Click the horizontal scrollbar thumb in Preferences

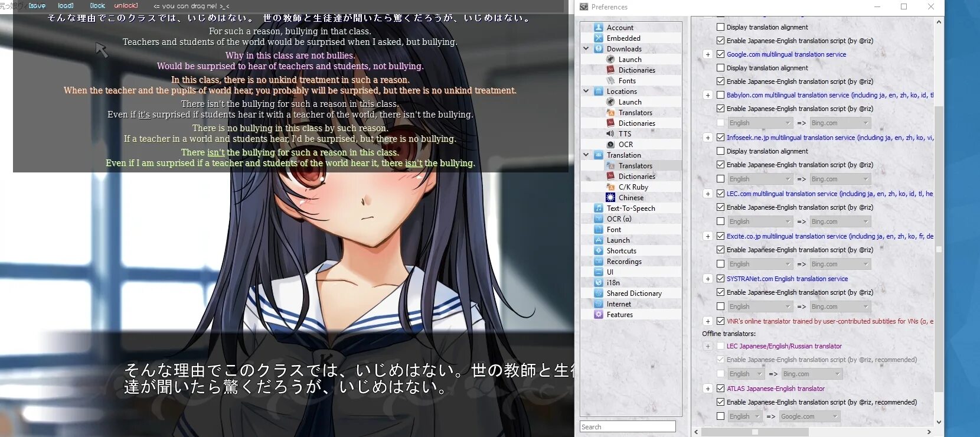click(x=754, y=432)
